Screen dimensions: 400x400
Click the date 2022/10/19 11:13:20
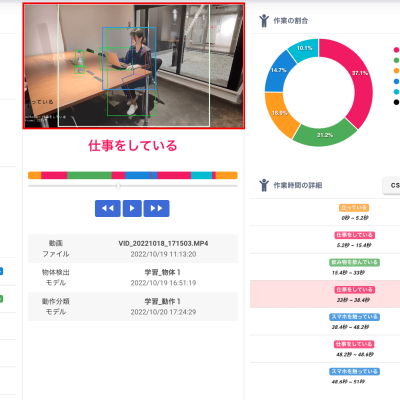click(163, 254)
